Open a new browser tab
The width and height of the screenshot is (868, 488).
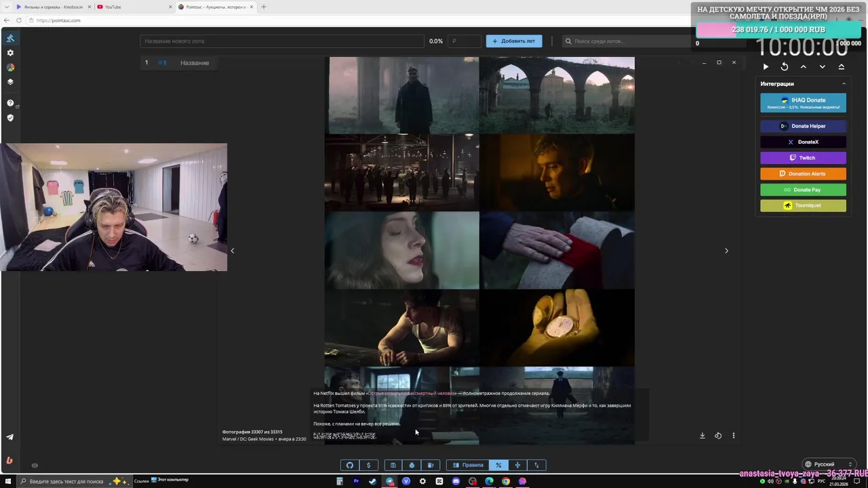click(x=264, y=7)
